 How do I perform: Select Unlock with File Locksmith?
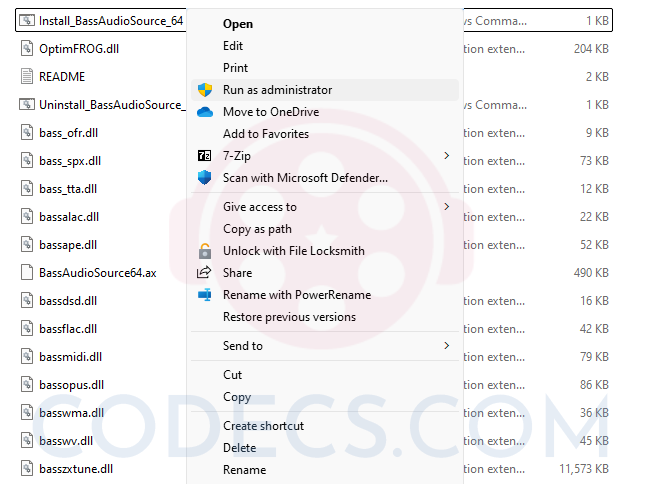coord(325,251)
